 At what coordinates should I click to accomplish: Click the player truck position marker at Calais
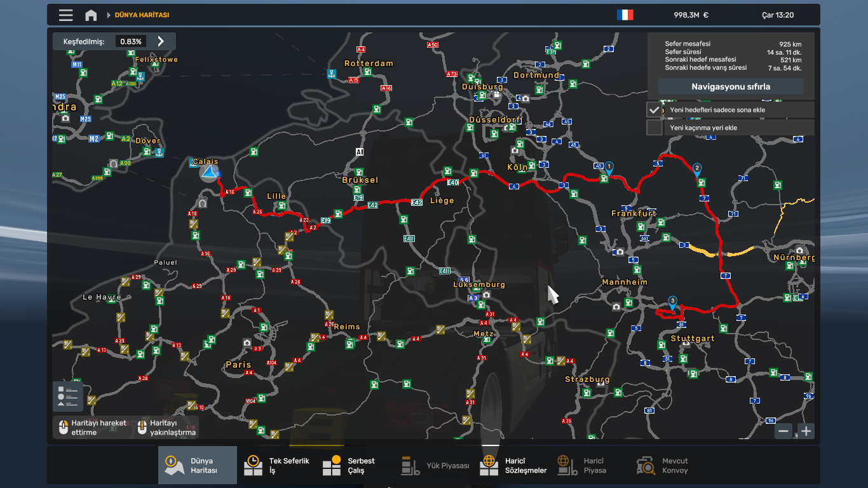(208, 173)
